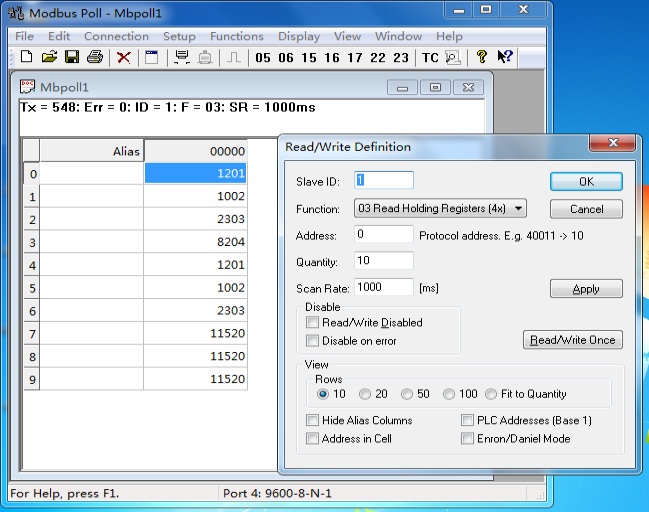Select the 20 rows radio button
The image size is (649, 512).
click(x=365, y=394)
